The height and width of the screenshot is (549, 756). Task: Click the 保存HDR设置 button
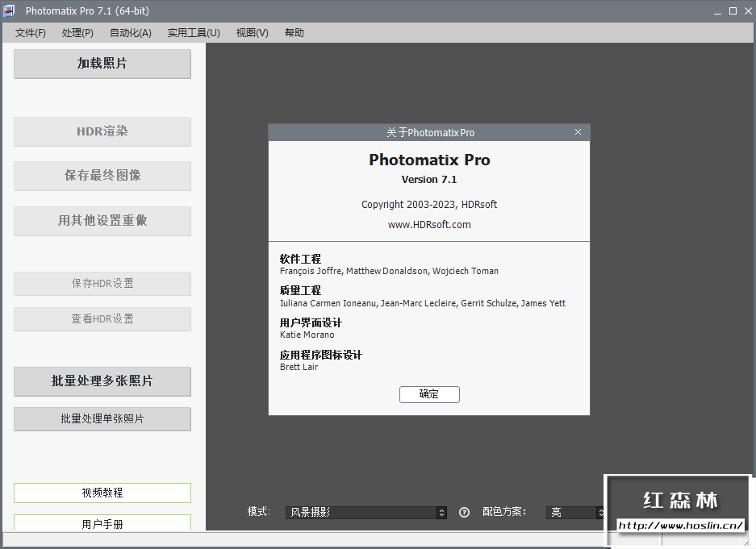pos(102,284)
